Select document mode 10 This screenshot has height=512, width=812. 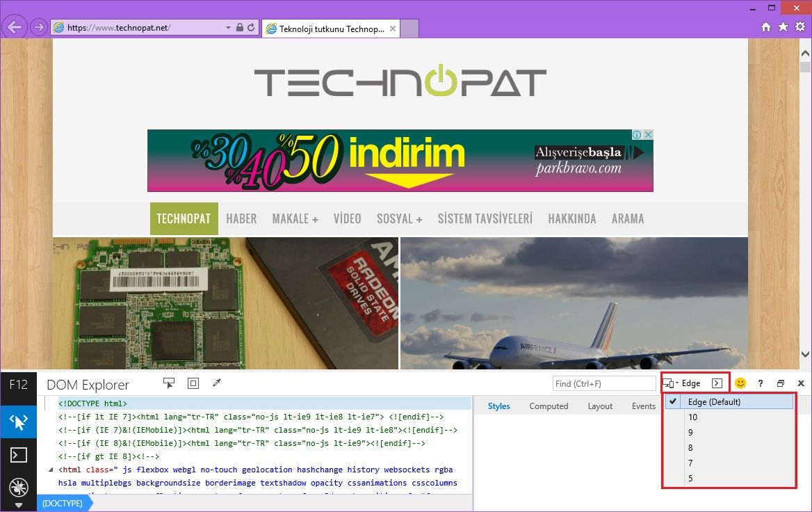[729, 417]
